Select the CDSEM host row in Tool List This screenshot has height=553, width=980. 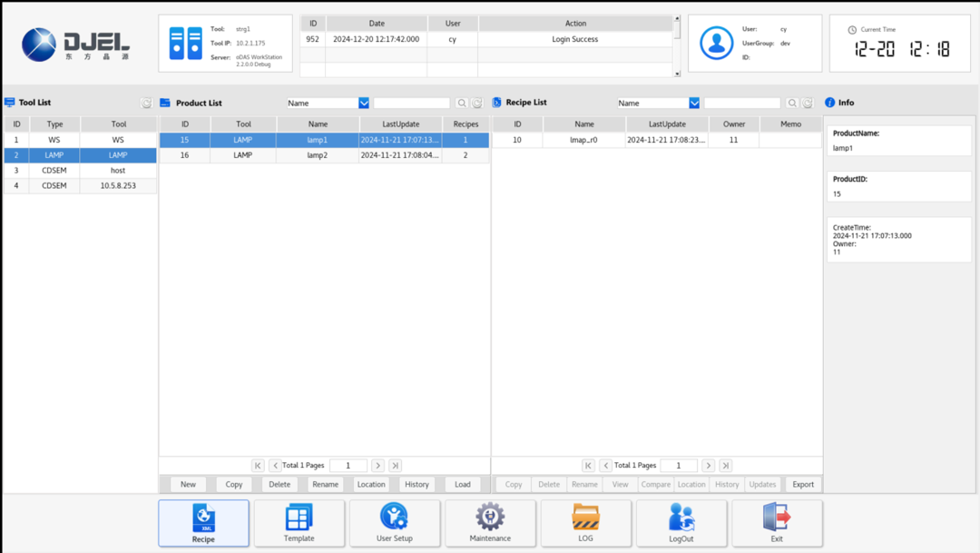[80, 171]
